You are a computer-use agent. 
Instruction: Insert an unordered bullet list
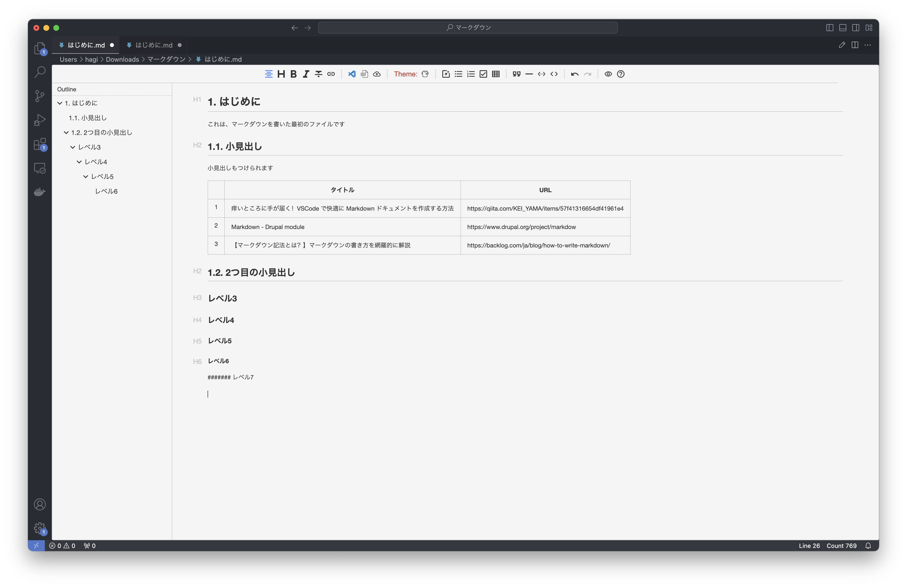[458, 74]
